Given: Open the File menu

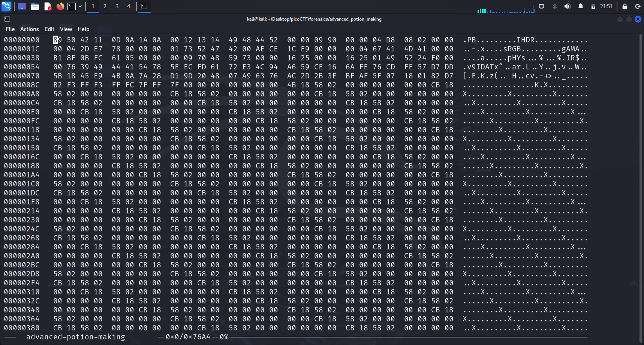Looking at the screenshot, I should [10, 29].
